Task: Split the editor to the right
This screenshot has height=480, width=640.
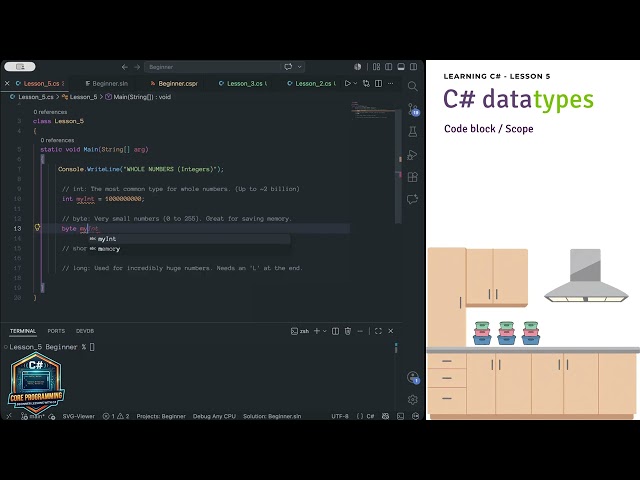Action: click(378, 83)
